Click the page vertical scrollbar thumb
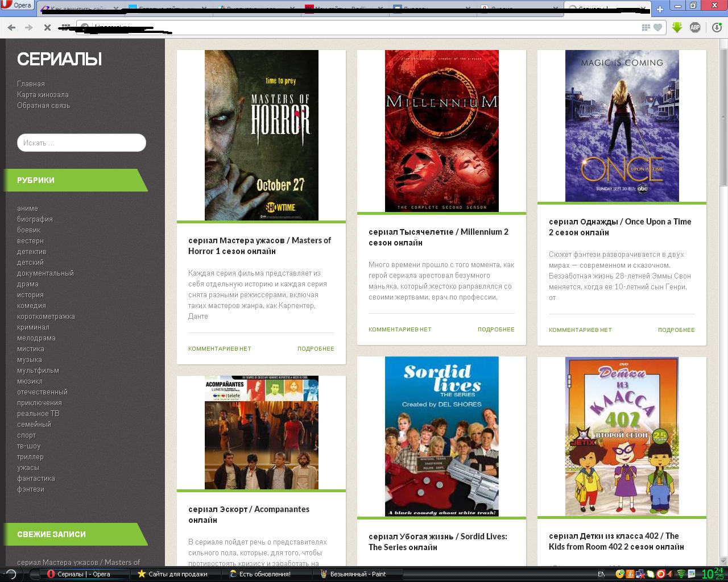The height and width of the screenshot is (582, 728). tap(723, 117)
